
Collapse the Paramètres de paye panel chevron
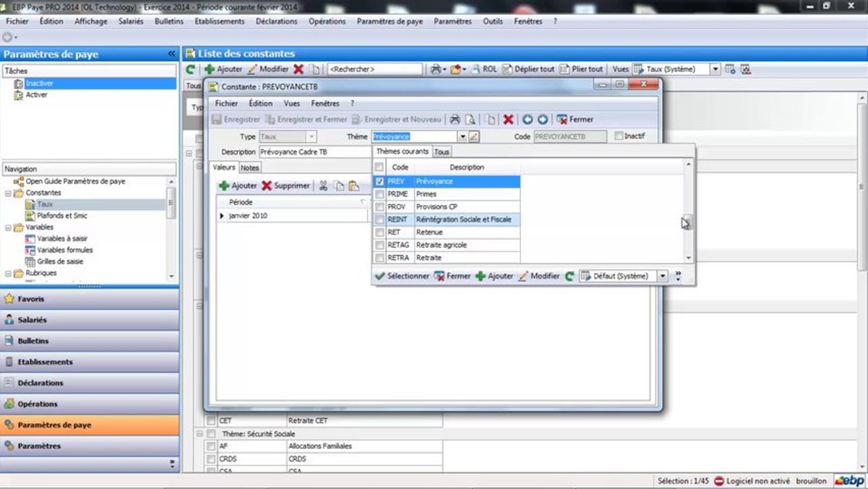tap(172, 54)
